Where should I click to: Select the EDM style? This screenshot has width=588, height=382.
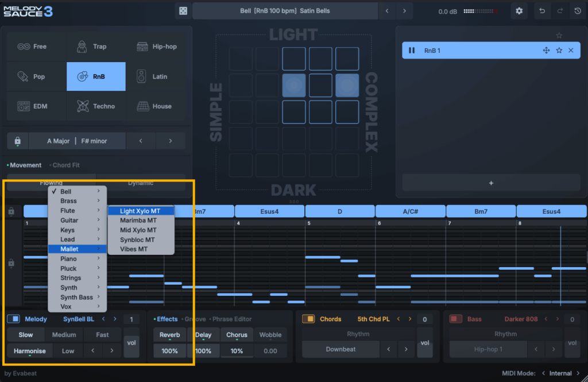click(37, 106)
